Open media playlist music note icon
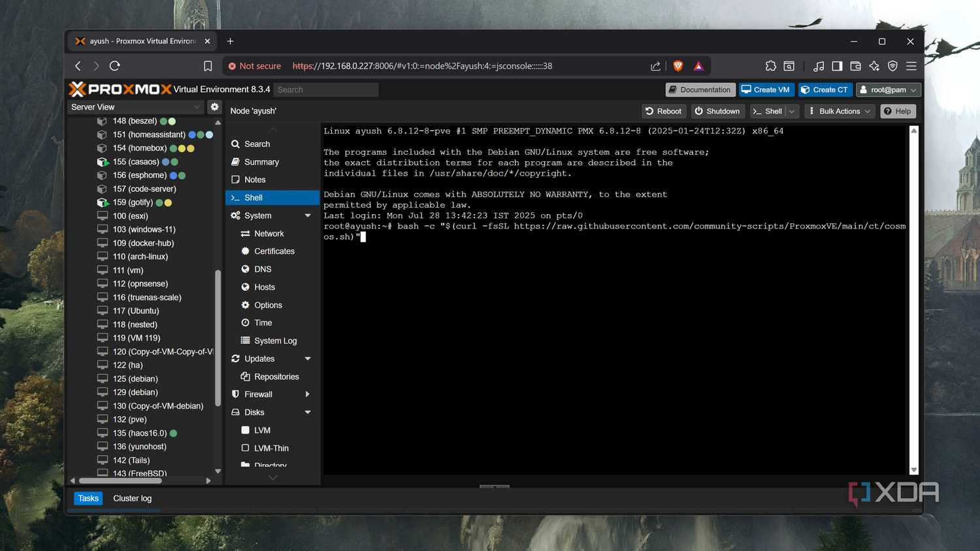Screen dimensions: 980x551 819,66
